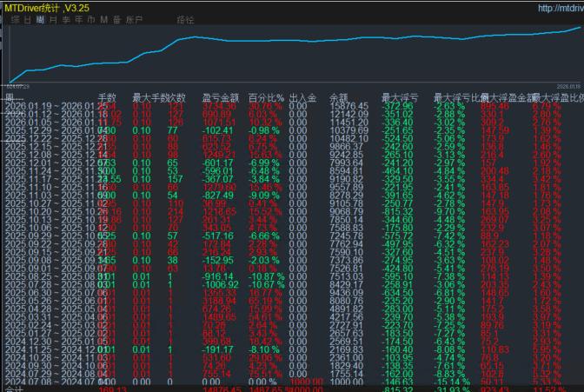Image resolution: width=584 pixels, height=392 pixels.
Task: Click the 盈亏金额 column header
Action: (x=220, y=98)
